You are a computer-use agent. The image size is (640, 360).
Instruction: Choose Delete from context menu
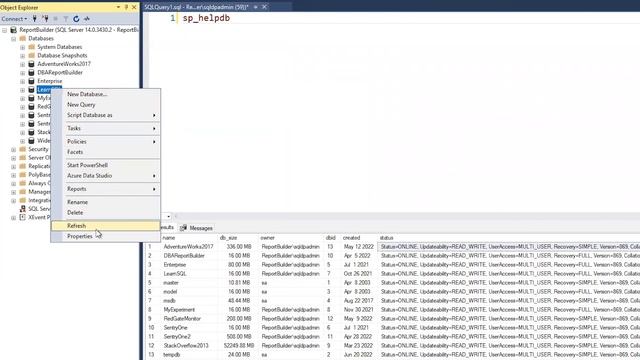point(106,213)
